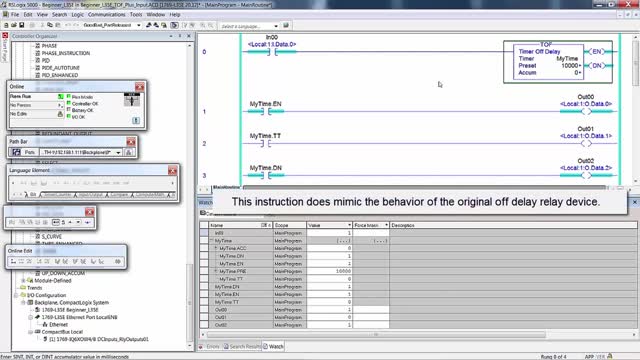Screen dimensions: 640x360
Task: Close the Language Element floating toolbar
Action: pyautogui.click(x=172, y=171)
